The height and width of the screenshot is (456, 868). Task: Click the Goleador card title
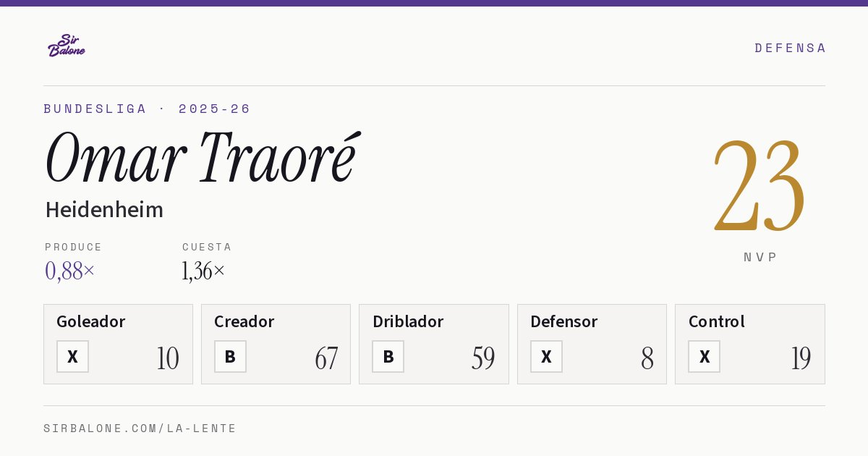point(91,321)
